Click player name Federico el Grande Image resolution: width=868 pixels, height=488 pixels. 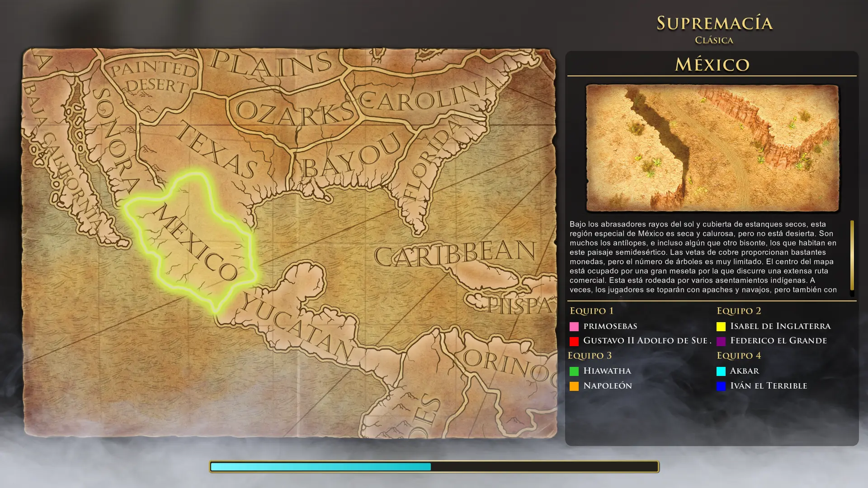[778, 341]
